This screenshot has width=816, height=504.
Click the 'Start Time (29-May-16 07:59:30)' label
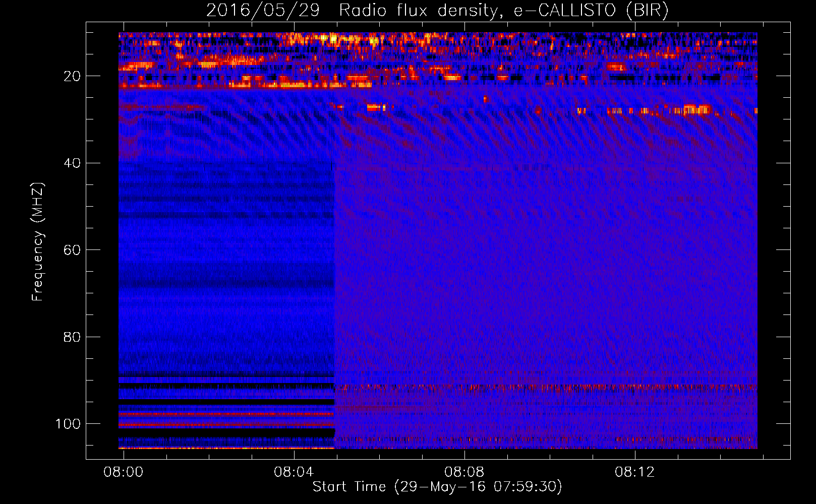tap(437, 487)
